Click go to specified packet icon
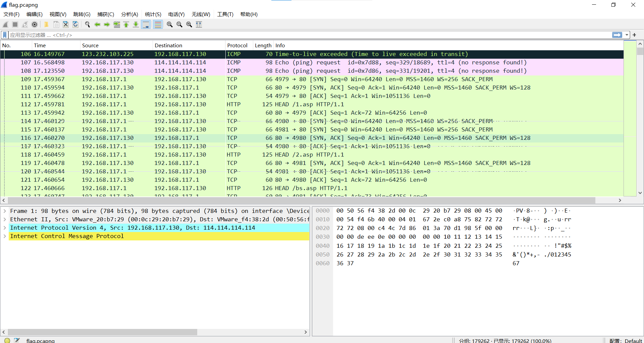 click(x=117, y=24)
